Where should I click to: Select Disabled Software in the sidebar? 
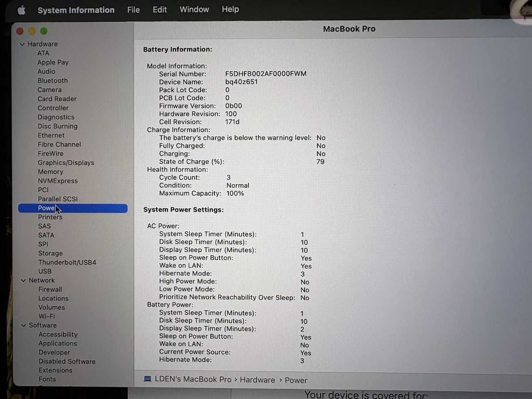[67, 362]
